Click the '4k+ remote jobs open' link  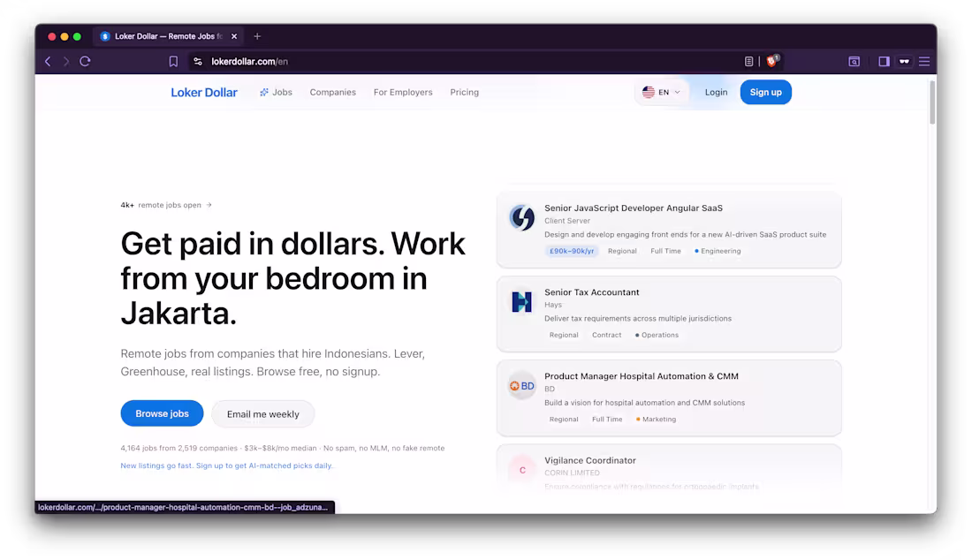click(x=166, y=205)
